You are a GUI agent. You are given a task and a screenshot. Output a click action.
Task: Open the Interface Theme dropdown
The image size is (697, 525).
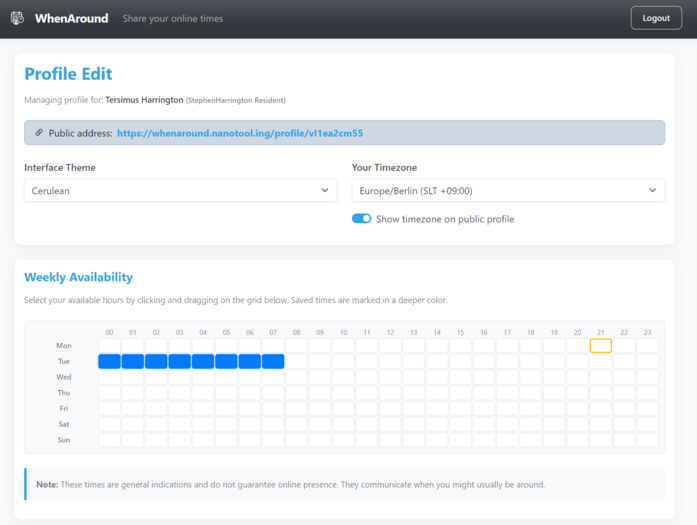point(181,190)
